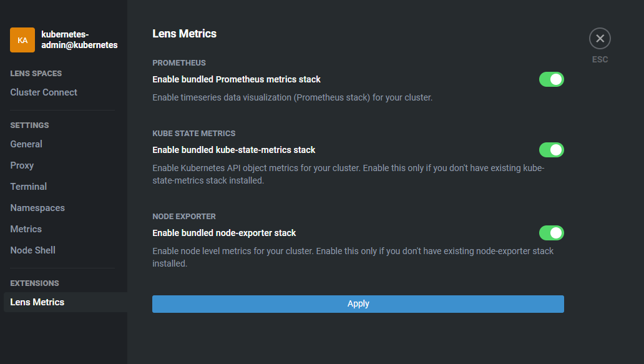Toggle bundled Prometheus metrics stack switch
This screenshot has width=644, height=364.
(x=551, y=79)
